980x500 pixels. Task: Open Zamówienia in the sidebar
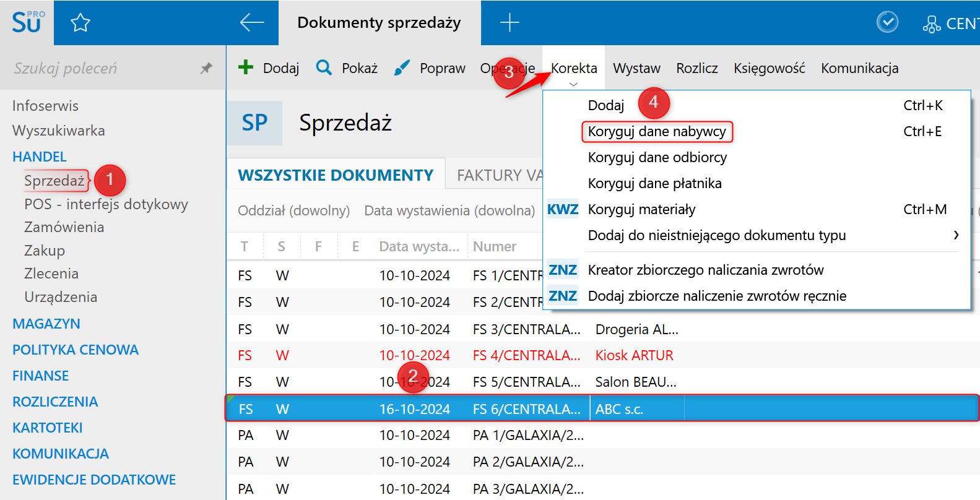64,227
